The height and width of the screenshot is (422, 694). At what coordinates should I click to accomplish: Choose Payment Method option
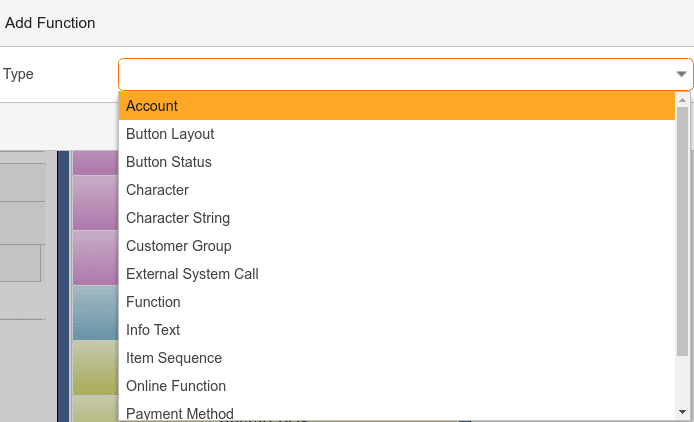click(x=397, y=412)
